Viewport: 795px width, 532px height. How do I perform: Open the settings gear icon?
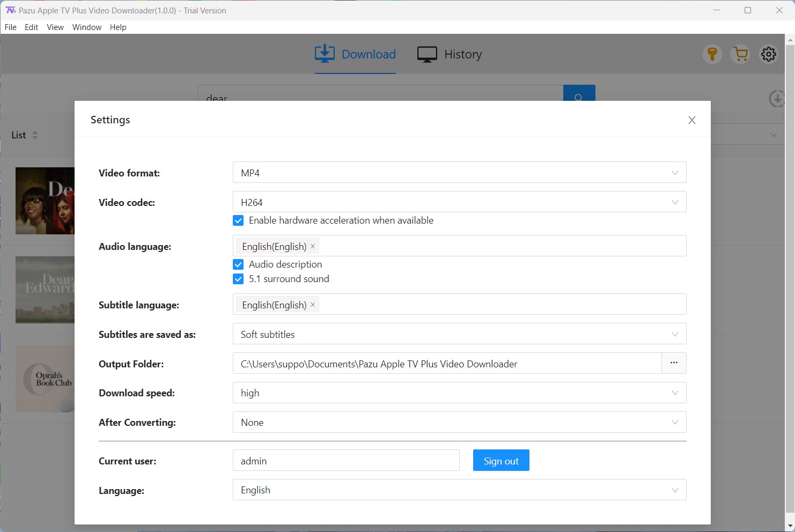pyautogui.click(x=769, y=54)
